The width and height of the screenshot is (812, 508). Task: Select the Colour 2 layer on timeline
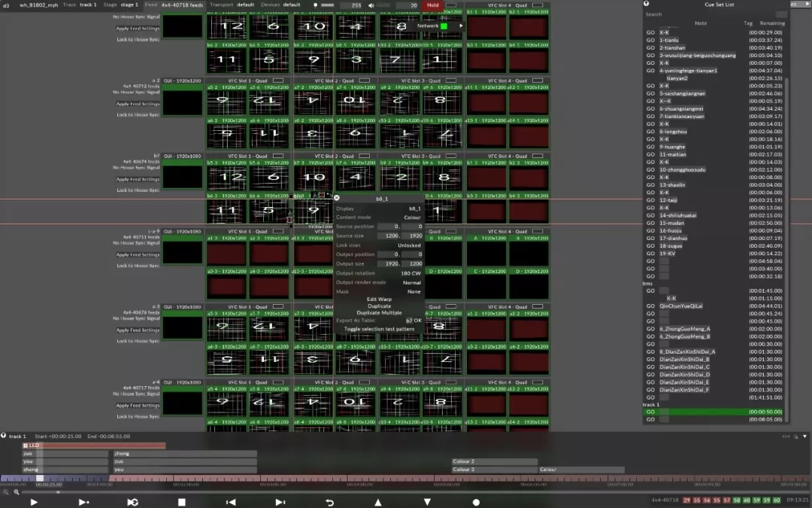(495, 461)
